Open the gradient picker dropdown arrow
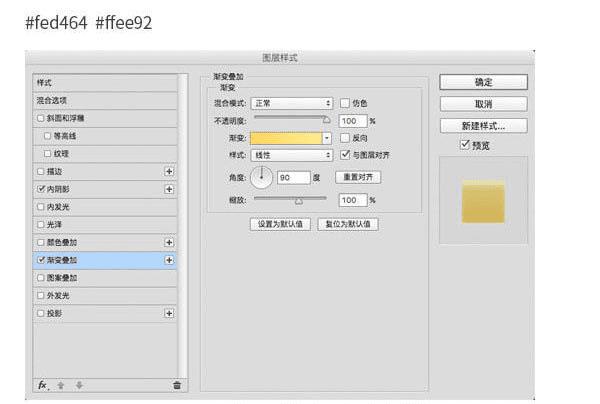This screenshot has height=404, width=600. click(x=327, y=138)
